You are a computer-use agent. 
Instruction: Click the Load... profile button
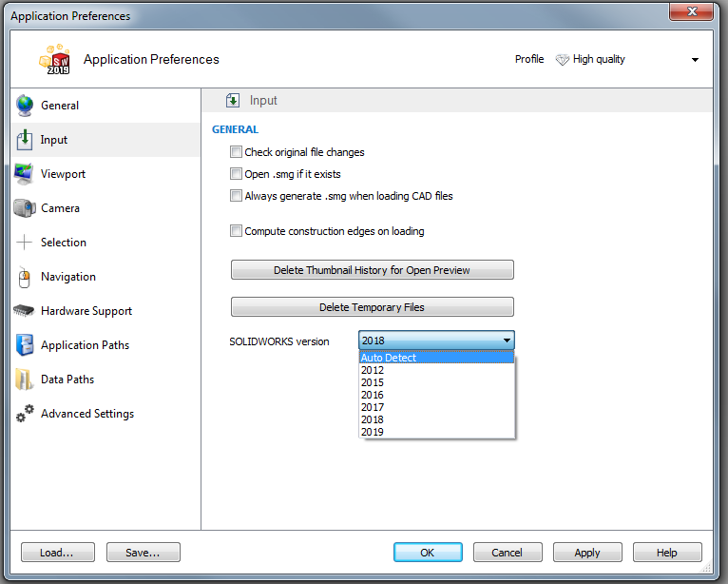pyautogui.click(x=58, y=553)
